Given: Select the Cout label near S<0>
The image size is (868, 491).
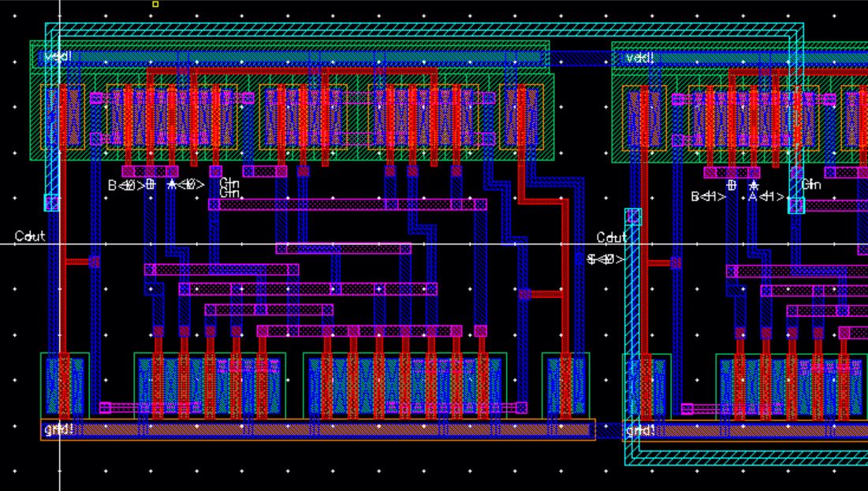Looking at the screenshot, I should pyautogui.click(x=612, y=237).
